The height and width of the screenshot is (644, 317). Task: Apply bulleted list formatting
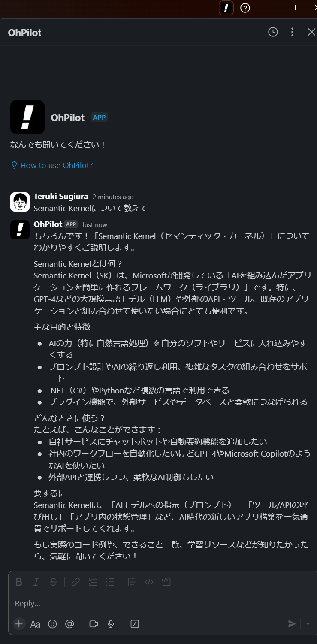tap(110, 582)
